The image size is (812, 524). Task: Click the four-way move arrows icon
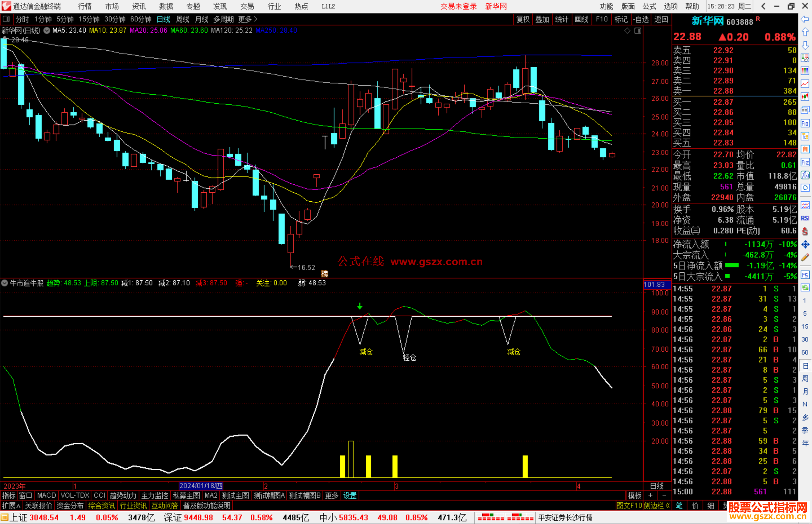click(x=805, y=245)
